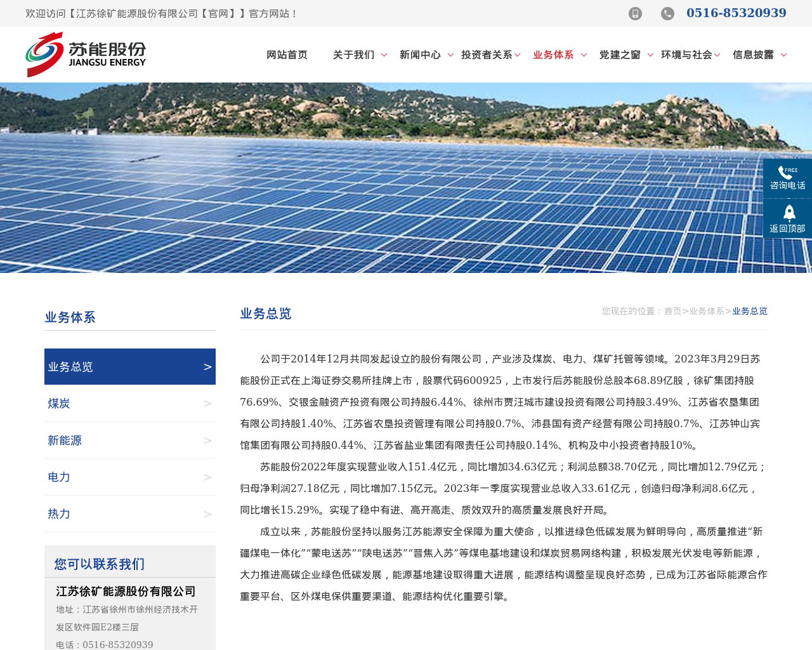Image resolution: width=812 pixels, height=650 pixels.
Task: Click the 业务总览 page heading
Action: pyautogui.click(x=266, y=314)
